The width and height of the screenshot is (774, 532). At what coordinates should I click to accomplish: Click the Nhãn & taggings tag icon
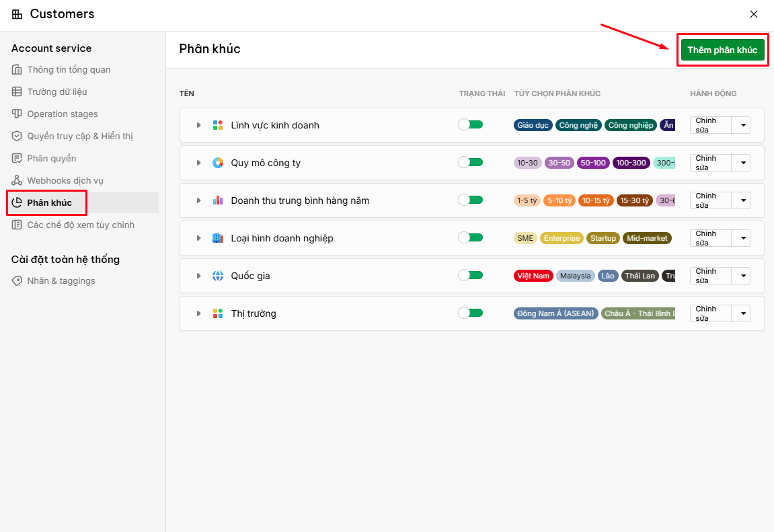17,281
